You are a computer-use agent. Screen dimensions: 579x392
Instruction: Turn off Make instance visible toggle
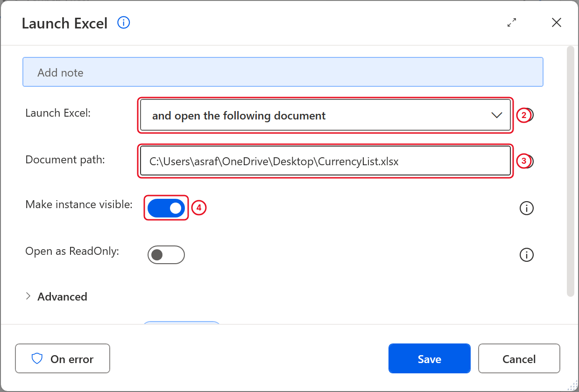tap(166, 208)
